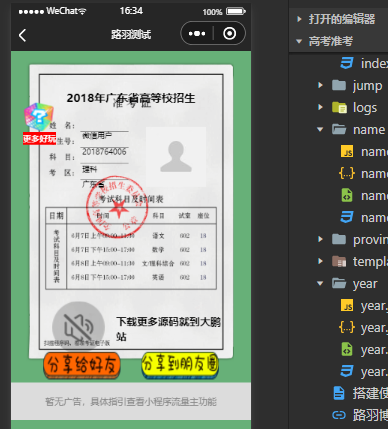Screen dimensions: 388x429
Task: Click the jump folder icon
Action: (x=339, y=85)
